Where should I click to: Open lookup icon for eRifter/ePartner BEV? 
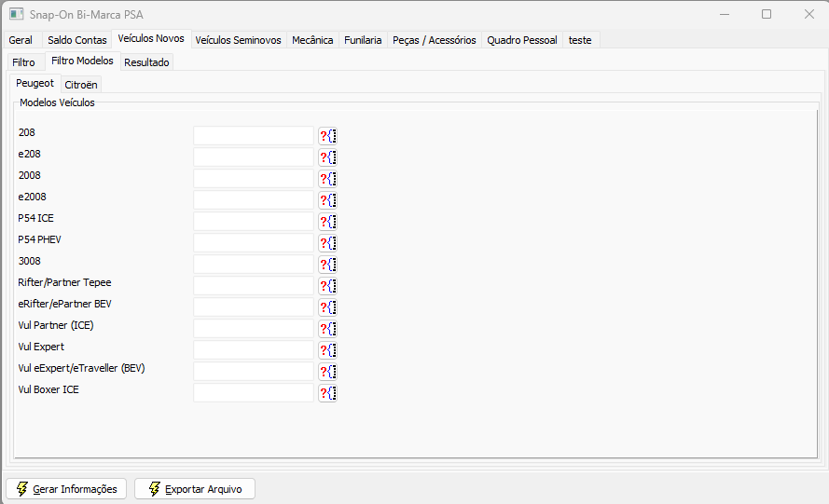(328, 307)
